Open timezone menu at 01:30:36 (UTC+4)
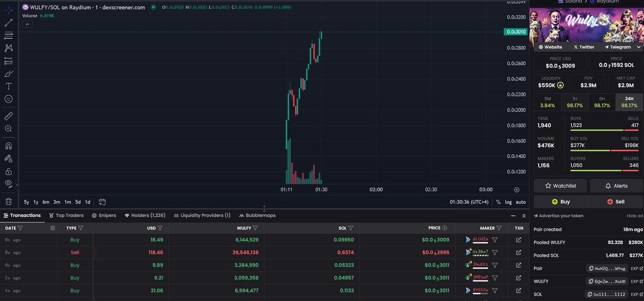 tap(470, 202)
